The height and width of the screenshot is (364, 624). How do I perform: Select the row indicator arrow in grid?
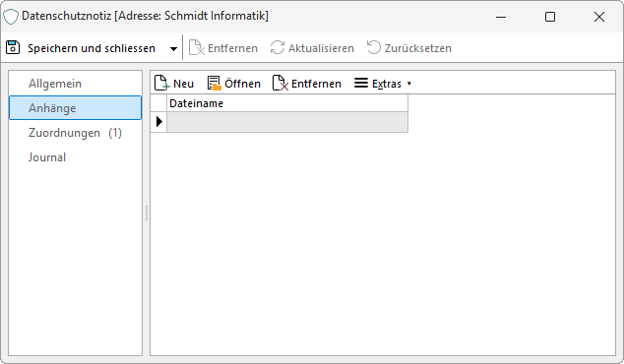pyautogui.click(x=158, y=122)
